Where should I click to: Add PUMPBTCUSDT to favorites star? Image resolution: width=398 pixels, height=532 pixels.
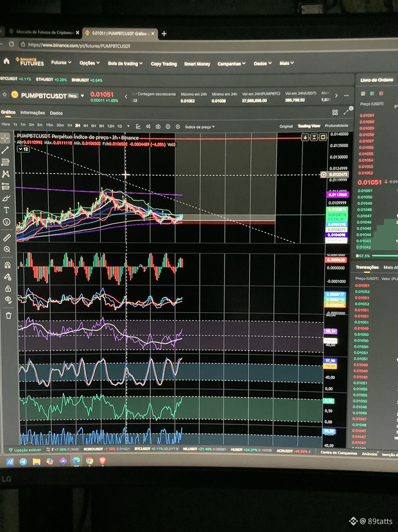tap(4, 94)
